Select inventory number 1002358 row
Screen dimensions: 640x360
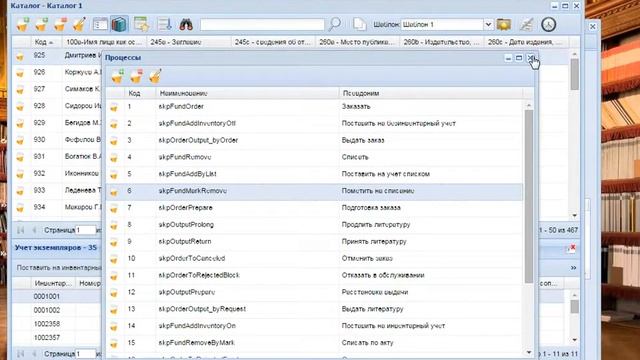tap(57, 324)
